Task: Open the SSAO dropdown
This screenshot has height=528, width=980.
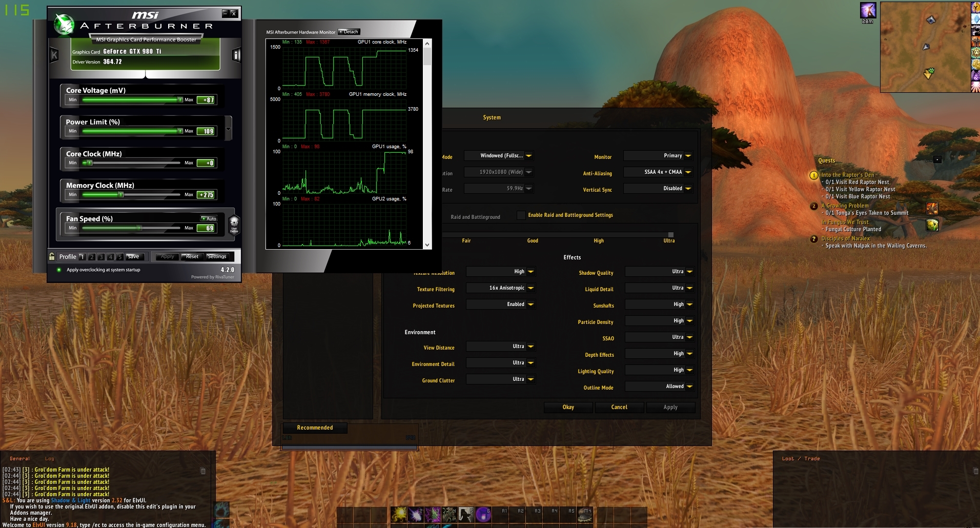Action: click(x=660, y=337)
